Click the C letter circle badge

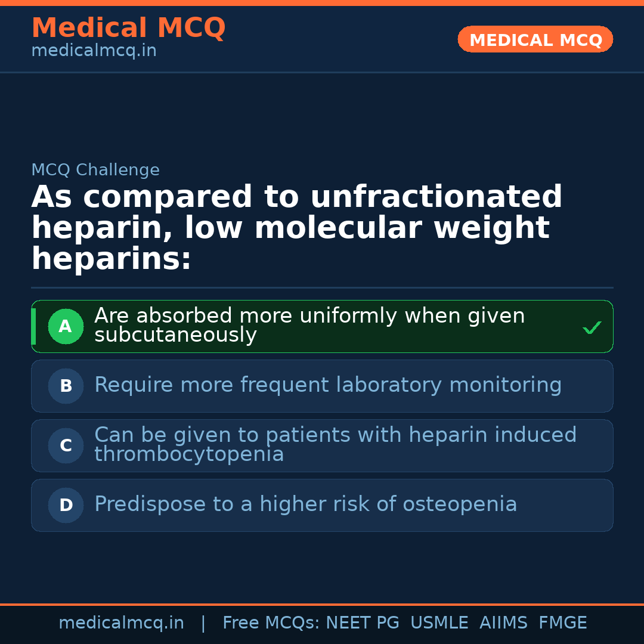pos(66,446)
